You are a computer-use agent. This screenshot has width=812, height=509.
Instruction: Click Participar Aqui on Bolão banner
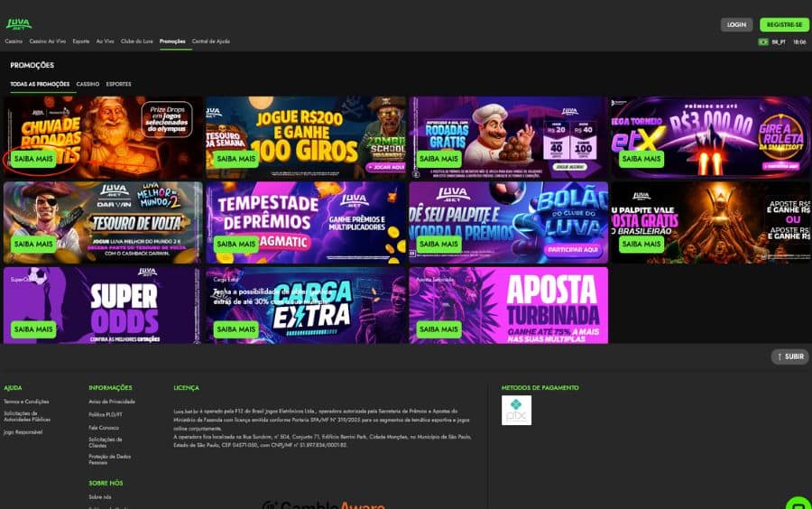(573, 250)
